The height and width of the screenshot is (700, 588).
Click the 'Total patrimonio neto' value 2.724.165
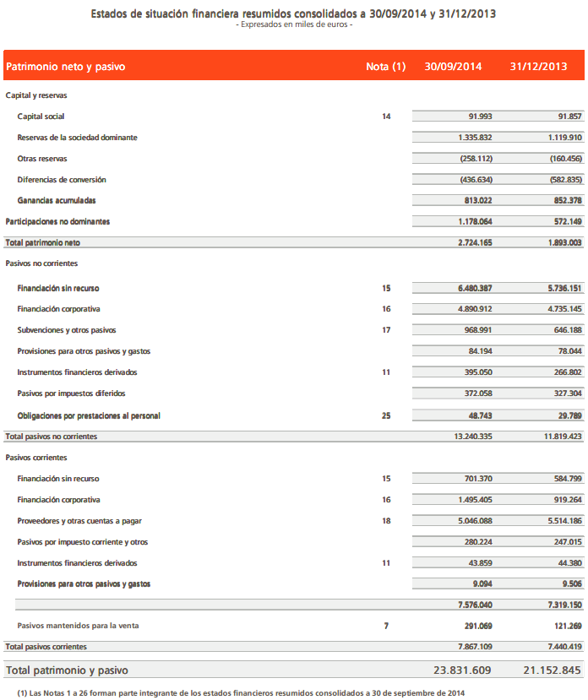click(475, 242)
